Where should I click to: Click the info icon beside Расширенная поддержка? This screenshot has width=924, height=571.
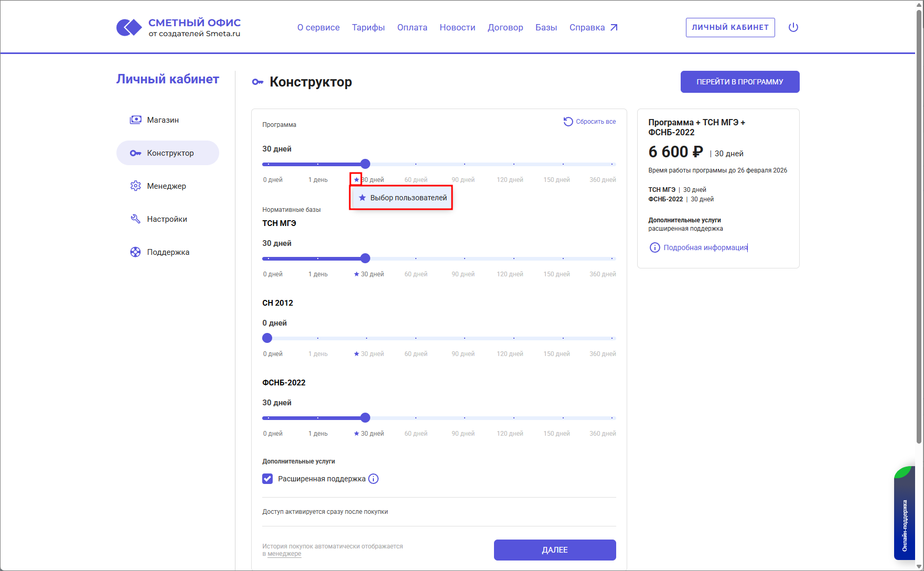coord(373,479)
